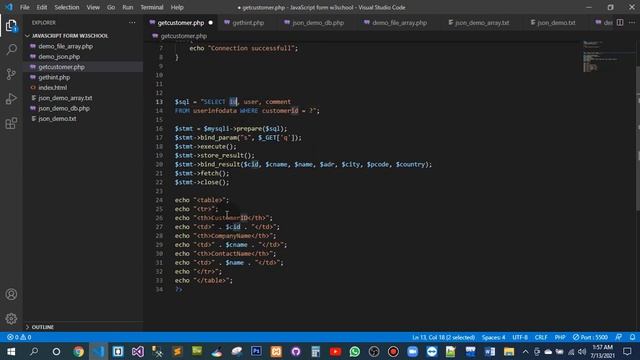Open json_demo_array.txt in the explorer
Viewport: 640px width, 360px height.
pyautogui.click(x=65, y=98)
